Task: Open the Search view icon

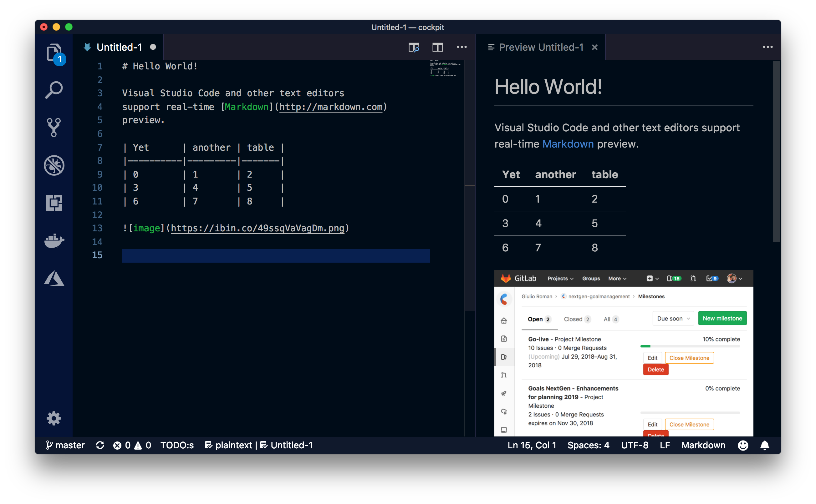Action: click(54, 90)
